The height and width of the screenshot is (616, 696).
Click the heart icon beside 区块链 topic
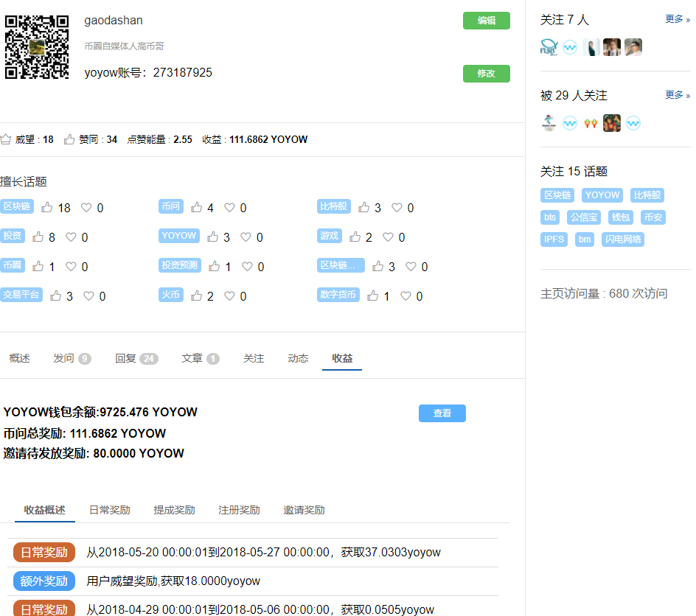[x=86, y=208]
